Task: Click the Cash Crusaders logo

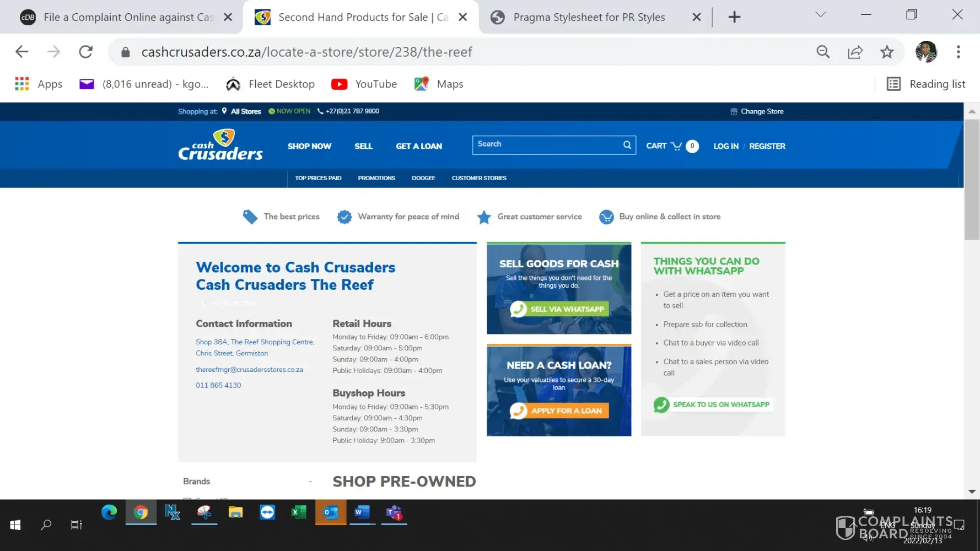Action: click(220, 145)
